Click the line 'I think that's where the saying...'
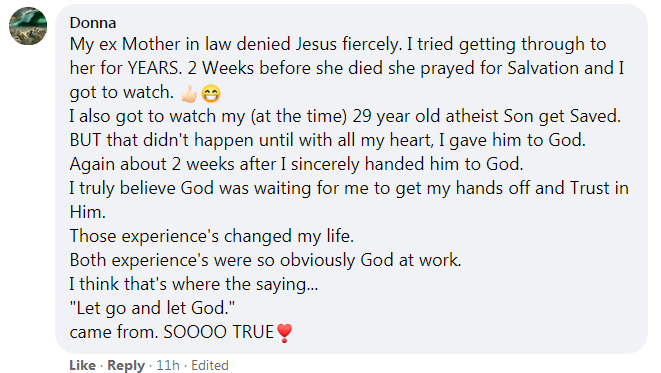The height and width of the screenshot is (373, 661). (x=194, y=284)
